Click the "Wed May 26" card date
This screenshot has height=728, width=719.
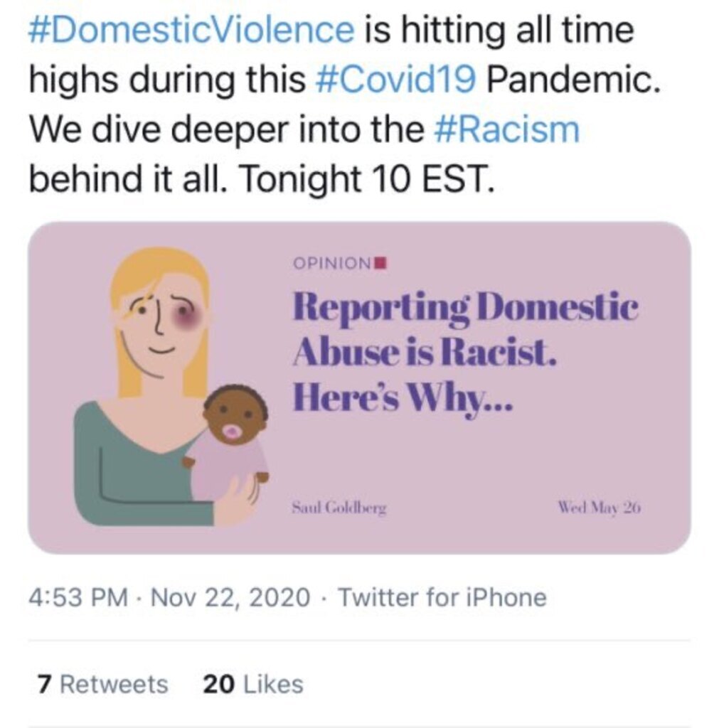(x=600, y=508)
